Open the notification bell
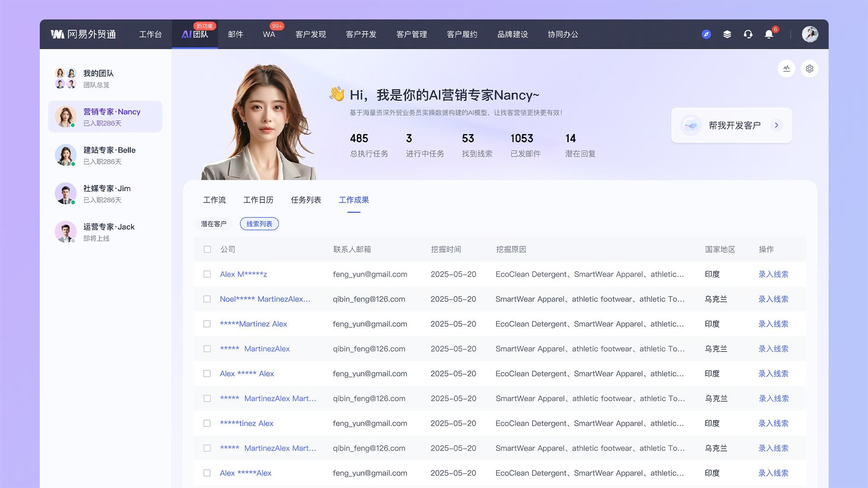This screenshot has height=488, width=868. point(769,34)
